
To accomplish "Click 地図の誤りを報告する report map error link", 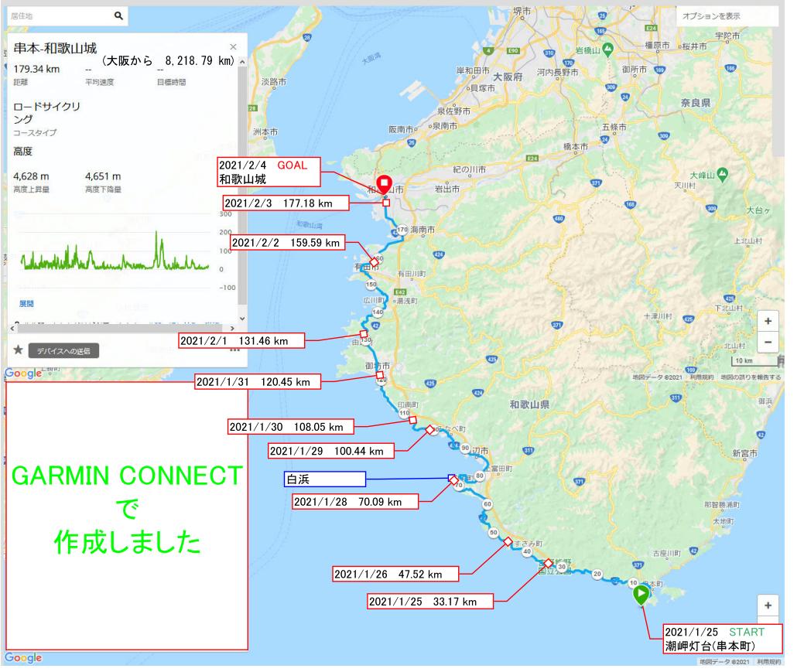I will (x=751, y=377).
